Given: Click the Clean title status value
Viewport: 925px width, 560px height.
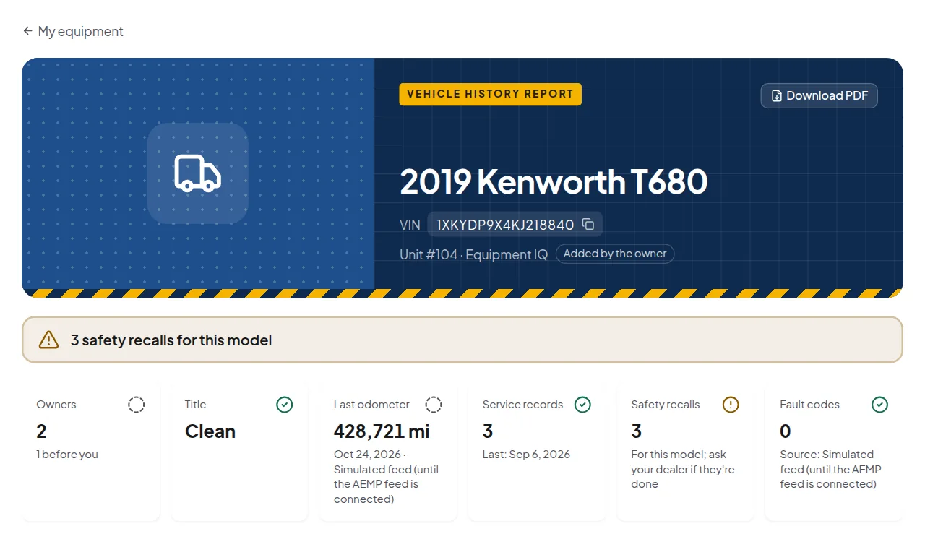Looking at the screenshot, I should pyautogui.click(x=210, y=431).
